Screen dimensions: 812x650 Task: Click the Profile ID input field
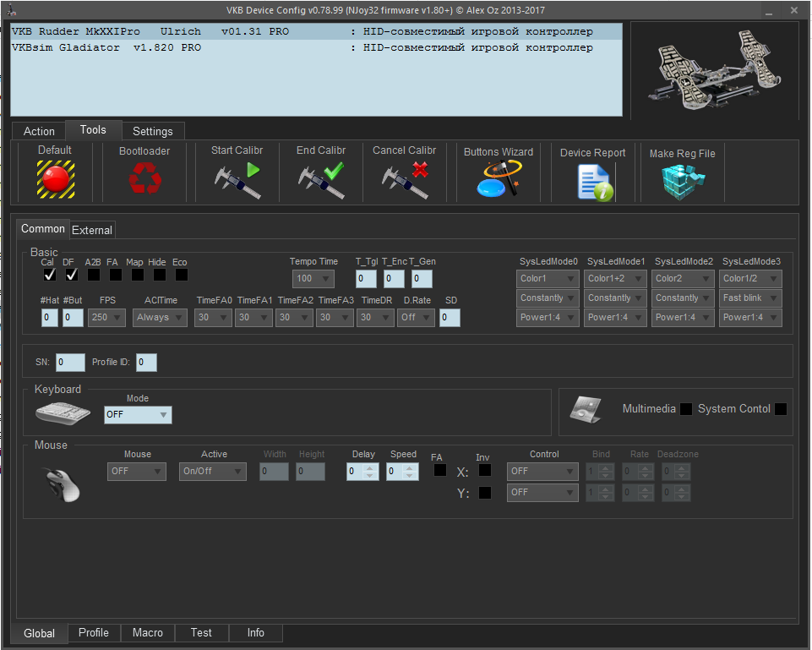[x=146, y=363]
